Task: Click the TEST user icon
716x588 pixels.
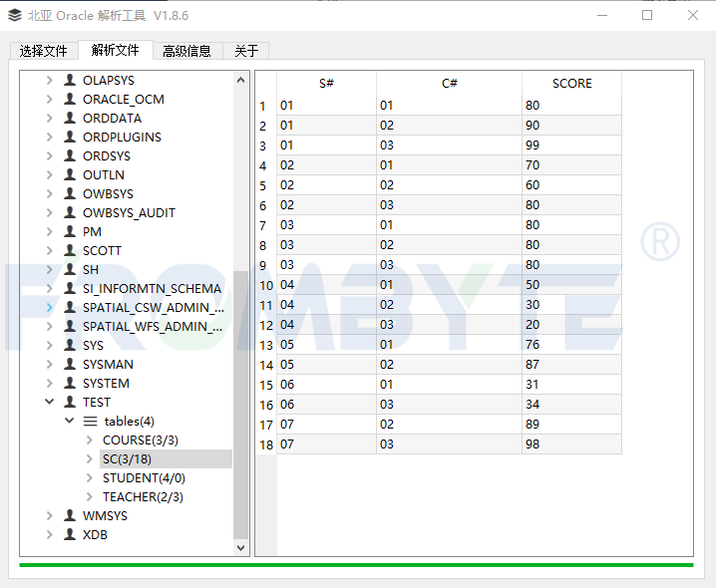Action: [70, 402]
